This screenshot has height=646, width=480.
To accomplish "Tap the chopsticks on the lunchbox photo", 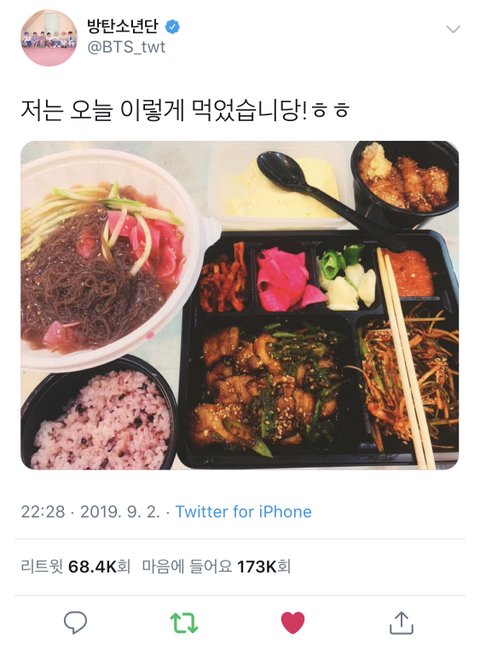I will click(x=406, y=358).
